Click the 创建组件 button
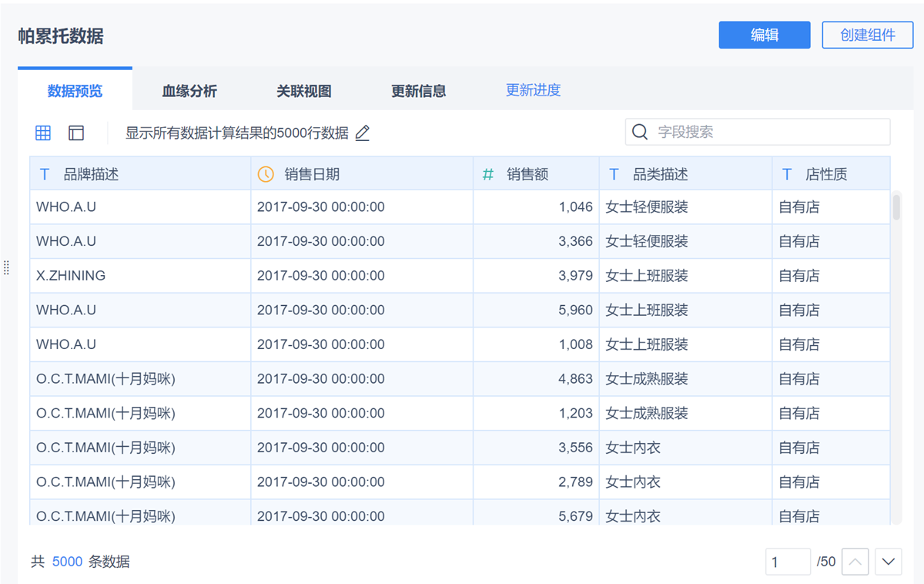Image resolution: width=924 pixels, height=584 pixels. coord(867,35)
